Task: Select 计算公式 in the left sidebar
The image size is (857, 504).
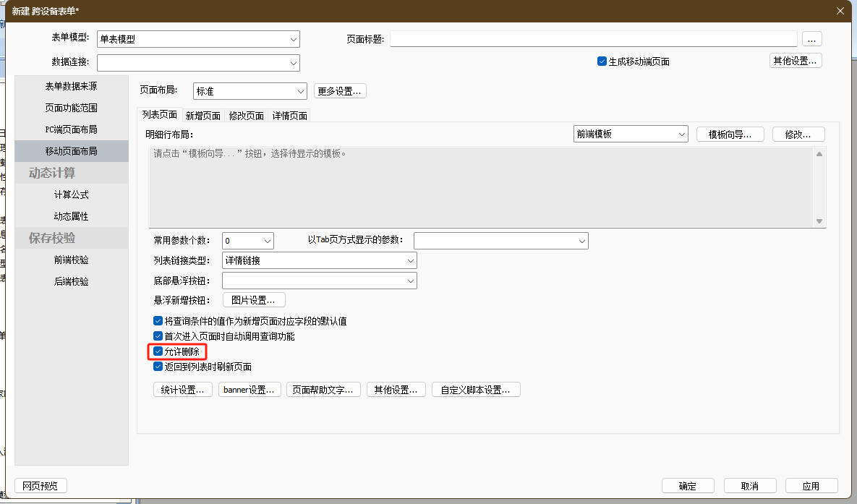Action: 71,195
